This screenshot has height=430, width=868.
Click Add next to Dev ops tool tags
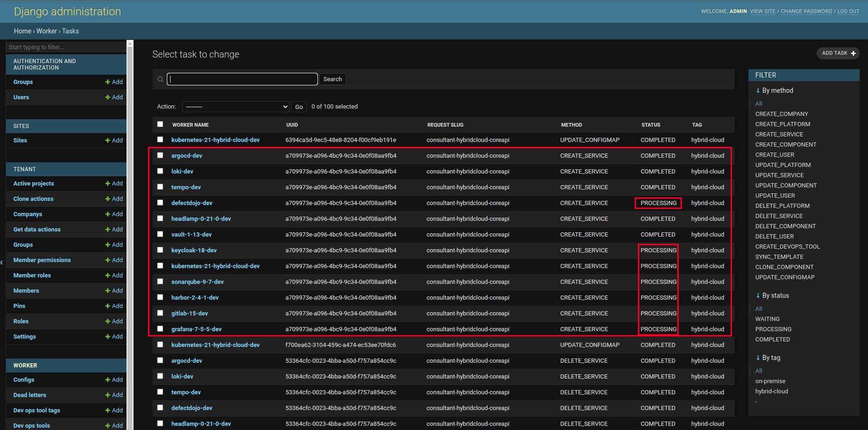[114, 411]
